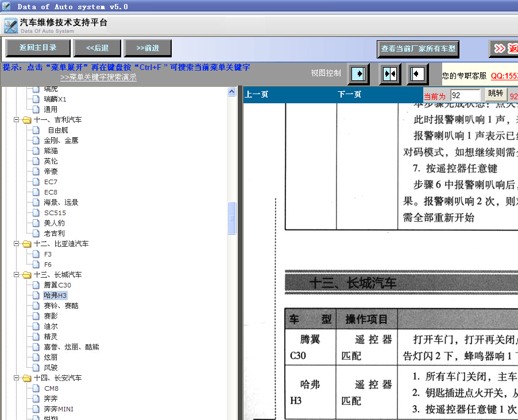Select 炫丽 in the tree

point(51,357)
